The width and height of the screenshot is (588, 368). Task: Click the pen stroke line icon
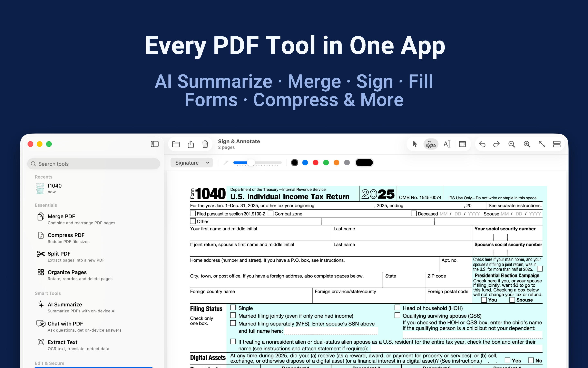click(x=226, y=163)
